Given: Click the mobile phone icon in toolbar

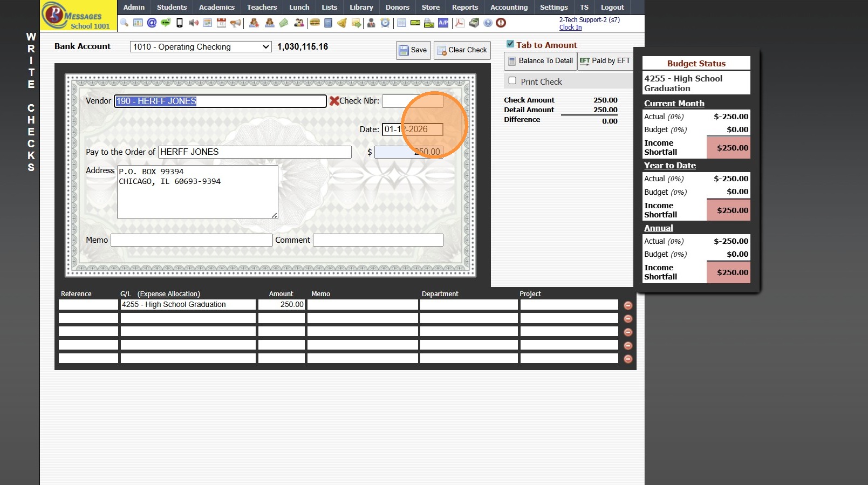Looking at the screenshot, I should (180, 23).
